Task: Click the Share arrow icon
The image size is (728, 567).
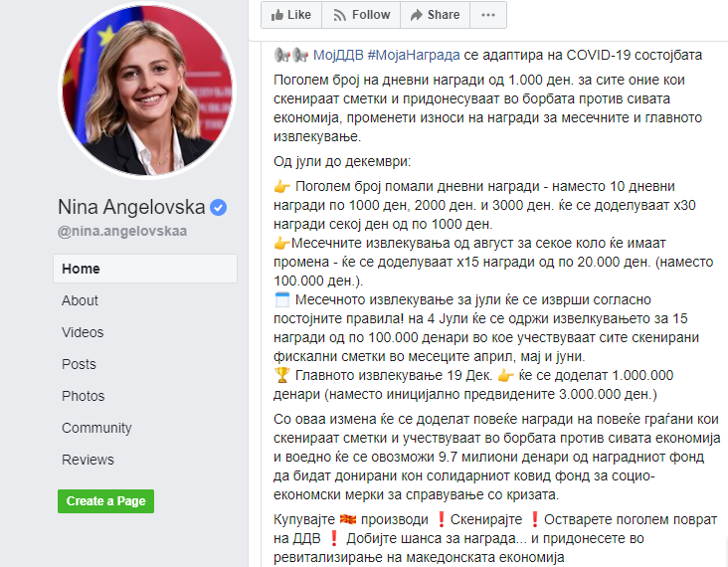Action: (x=417, y=15)
